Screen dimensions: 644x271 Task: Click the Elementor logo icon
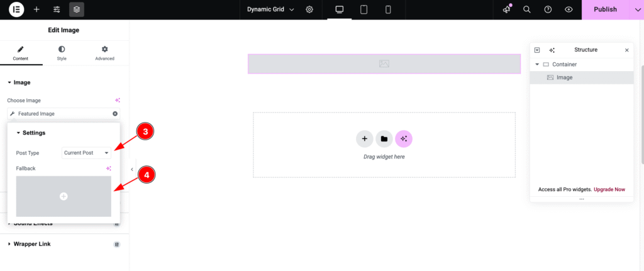pos(16,9)
